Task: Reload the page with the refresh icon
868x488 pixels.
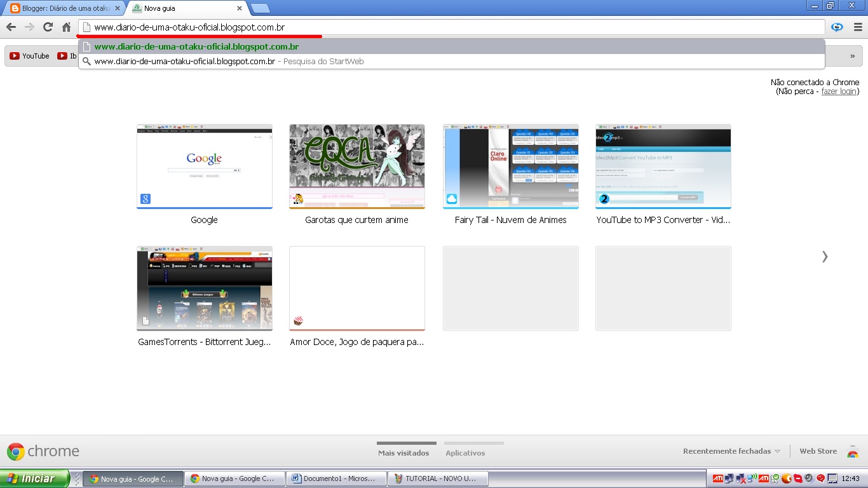Action: [x=48, y=27]
